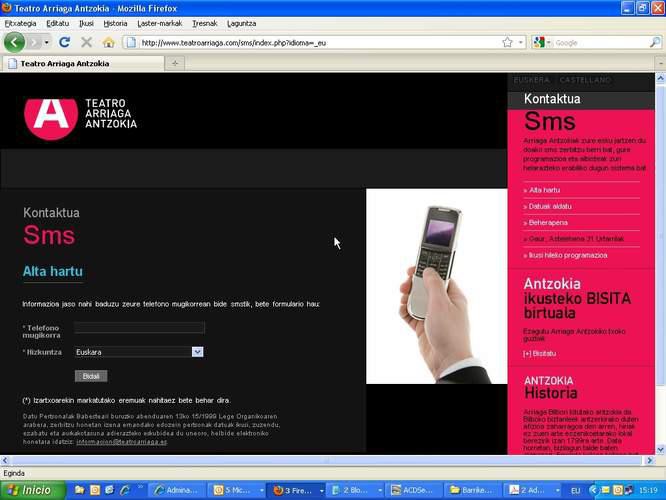Click the mobile phone image

coord(437,286)
